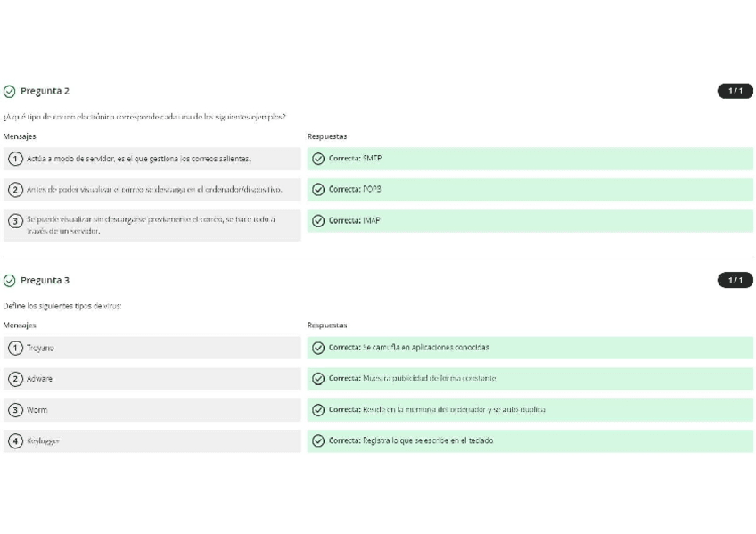
Task: Click the check icon beside POP3 answer
Action: pos(318,190)
